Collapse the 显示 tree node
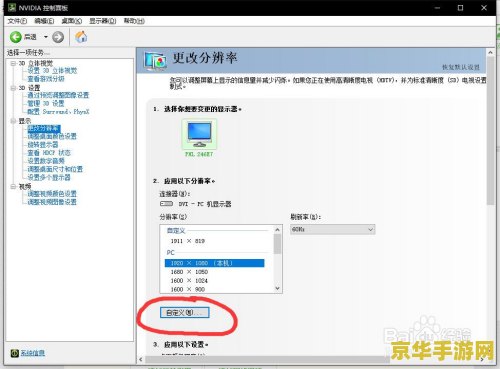 coord(13,121)
